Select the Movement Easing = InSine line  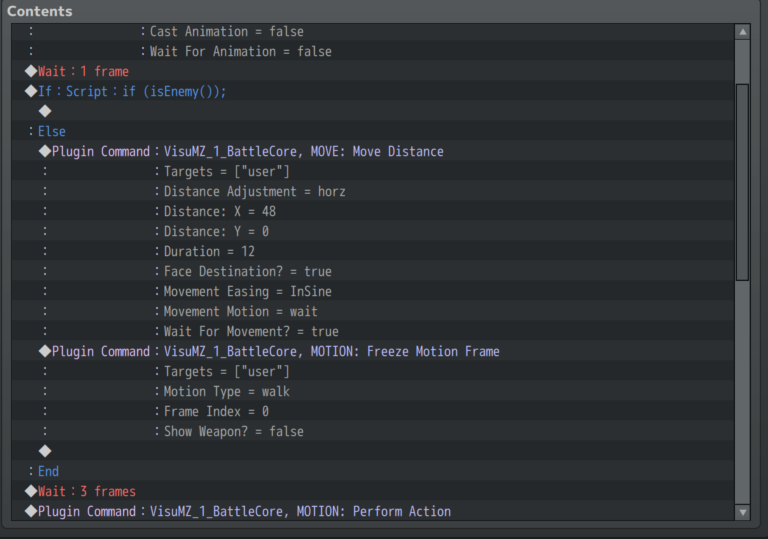pyautogui.click(x=373, y=291)
